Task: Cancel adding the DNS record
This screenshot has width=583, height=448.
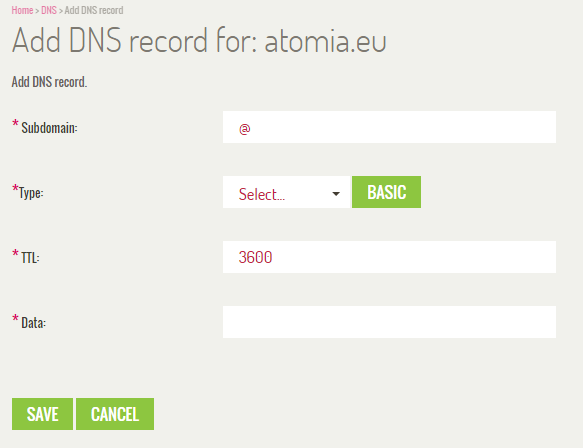Action: [x=115, y=414]
